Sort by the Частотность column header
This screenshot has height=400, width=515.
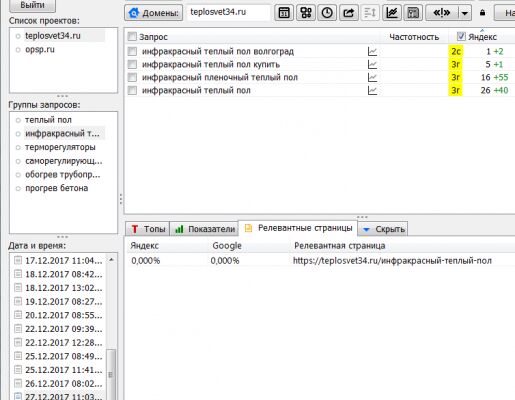(414, 37)
